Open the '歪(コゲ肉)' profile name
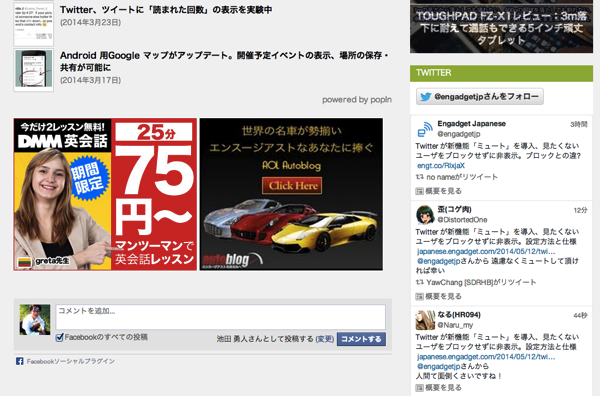The height and width of the screenshot is (396, 600). click(x=454, y=209)
